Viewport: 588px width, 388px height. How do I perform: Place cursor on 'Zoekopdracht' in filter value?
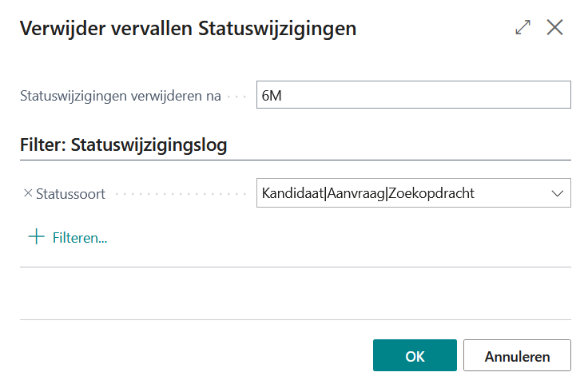click(x=431, y=193)
